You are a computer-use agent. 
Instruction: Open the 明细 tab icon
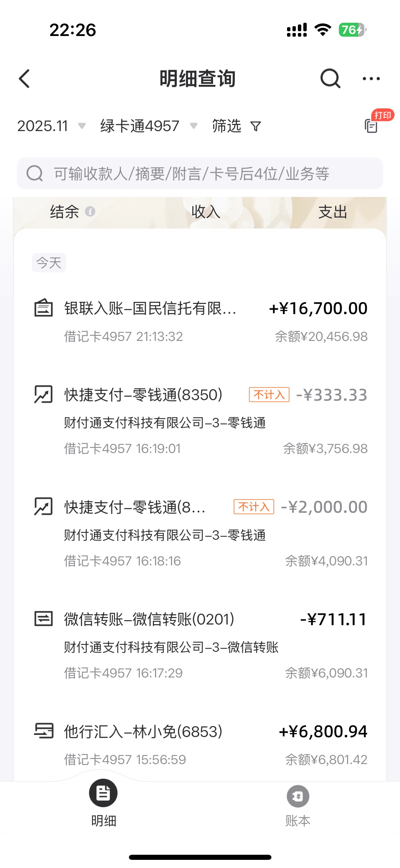tap(103, 793)
